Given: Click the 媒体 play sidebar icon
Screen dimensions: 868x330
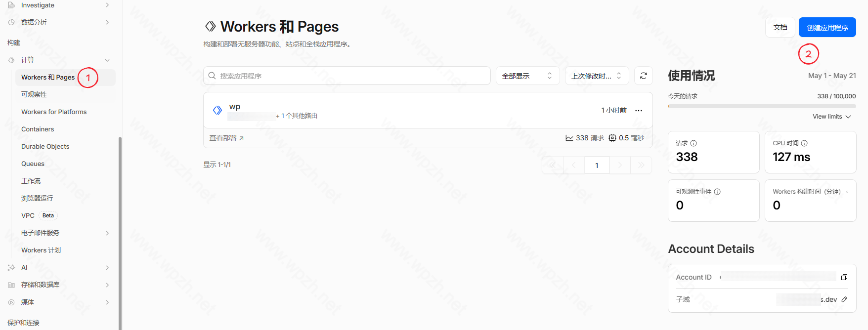Looking at the screenshot, I should [x=11, y=302].
